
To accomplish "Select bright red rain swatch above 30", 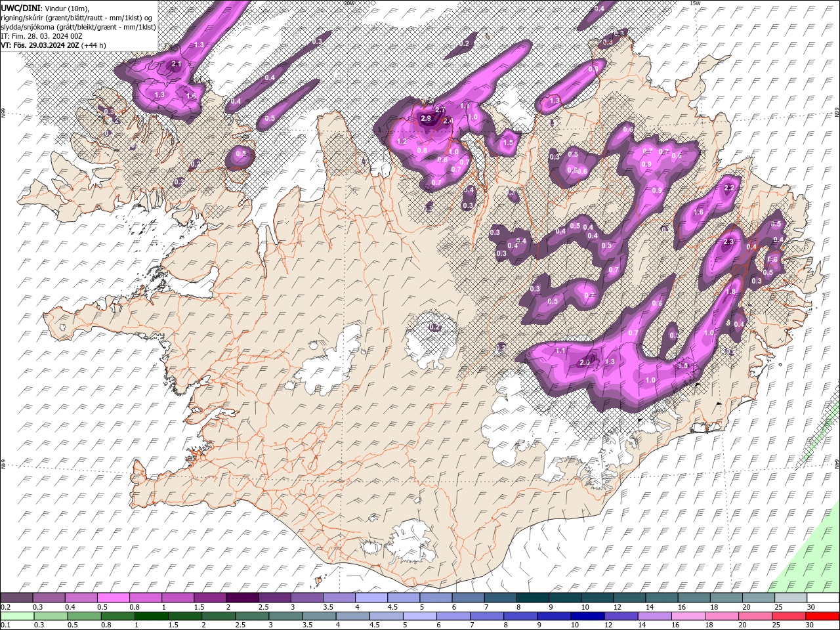I will click(x=823, y=616).
